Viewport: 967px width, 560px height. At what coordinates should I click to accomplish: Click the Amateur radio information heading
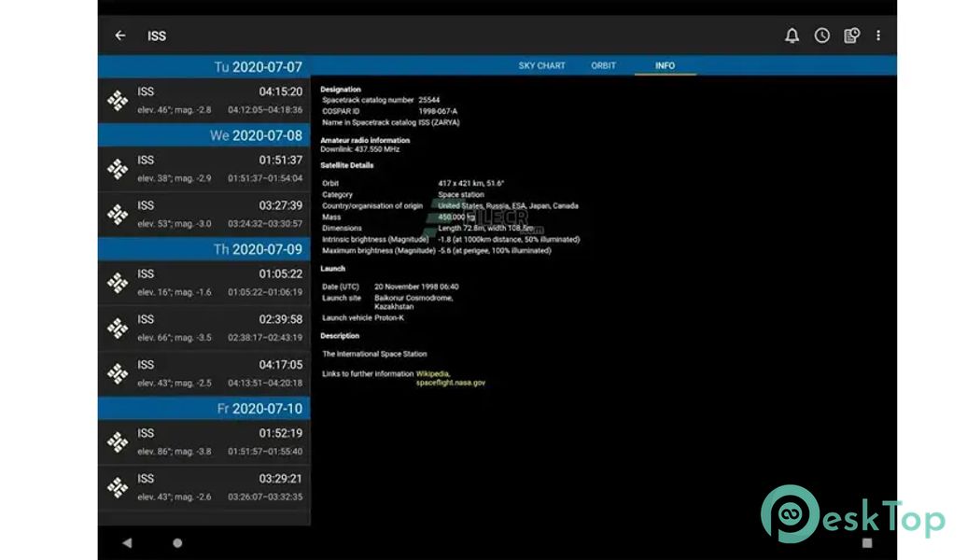(365, 140)
